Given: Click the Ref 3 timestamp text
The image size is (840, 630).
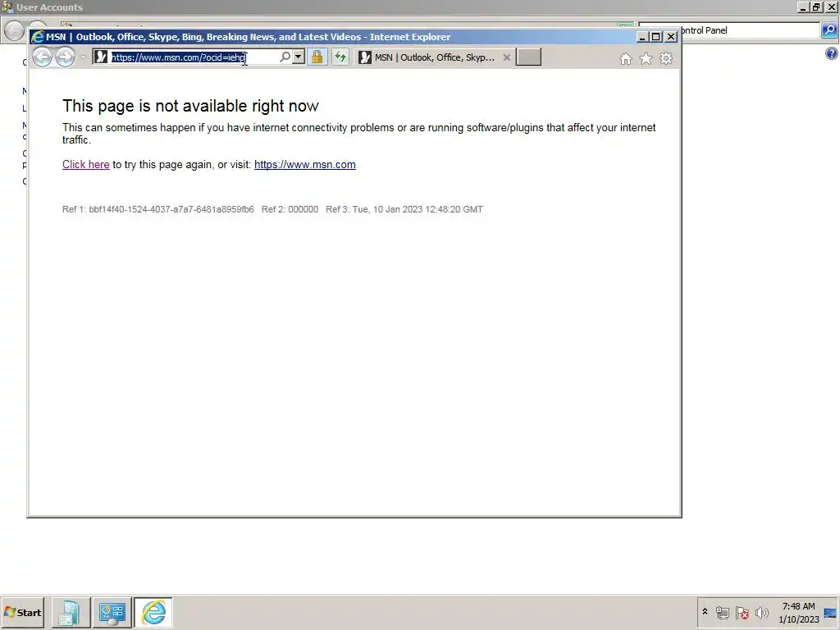Looking at the screenshot, I should (x=404, y=209).
